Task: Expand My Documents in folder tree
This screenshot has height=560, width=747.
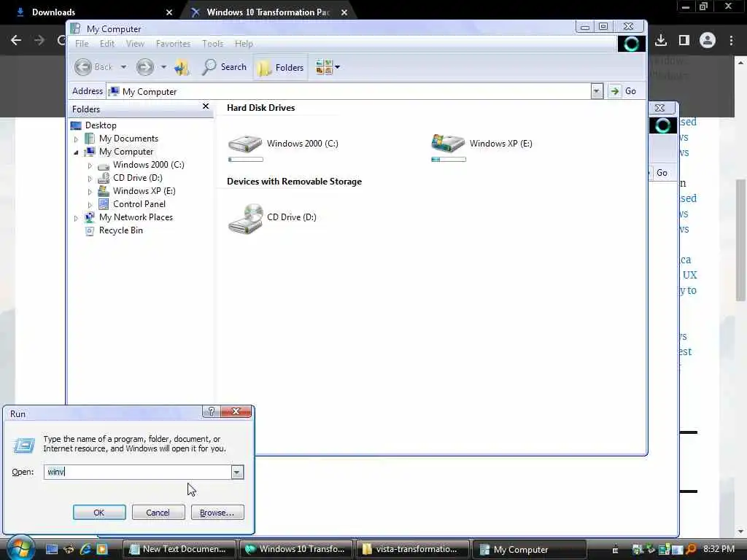Action: tap(76, 139)
